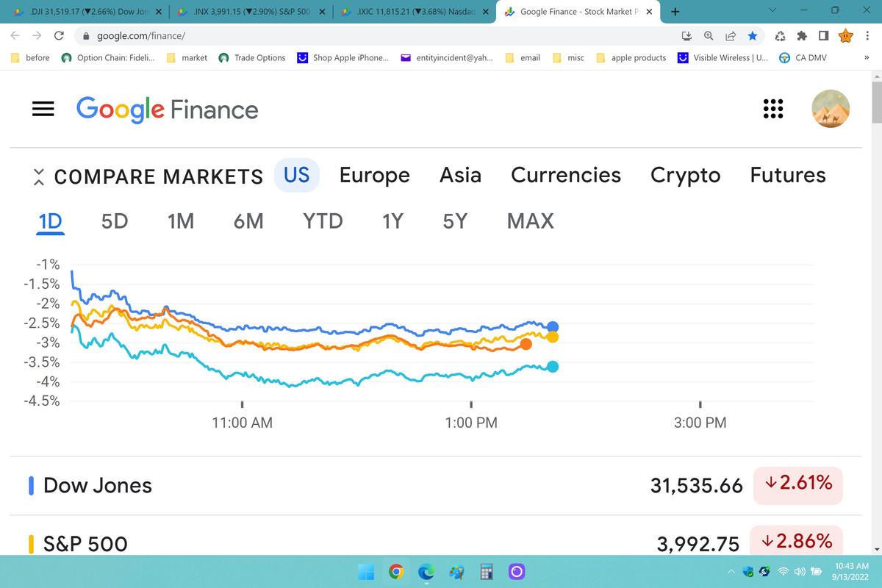Choose the 1D chart range

(x=51, y=220)
